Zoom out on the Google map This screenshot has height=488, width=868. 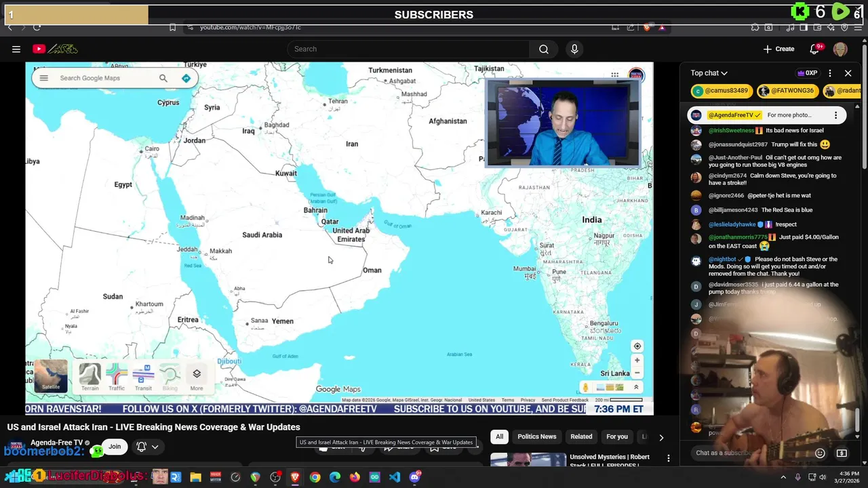637,373
